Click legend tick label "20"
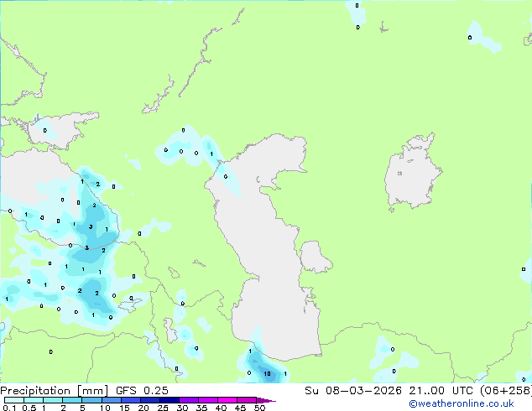Screen dimensions: 532x411 [x=143, y=408]
